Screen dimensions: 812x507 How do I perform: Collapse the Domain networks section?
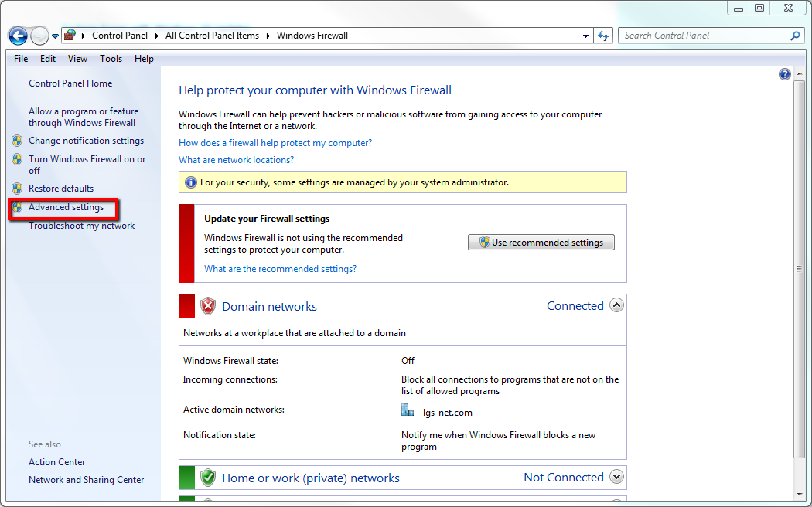(x=616, y=305)
